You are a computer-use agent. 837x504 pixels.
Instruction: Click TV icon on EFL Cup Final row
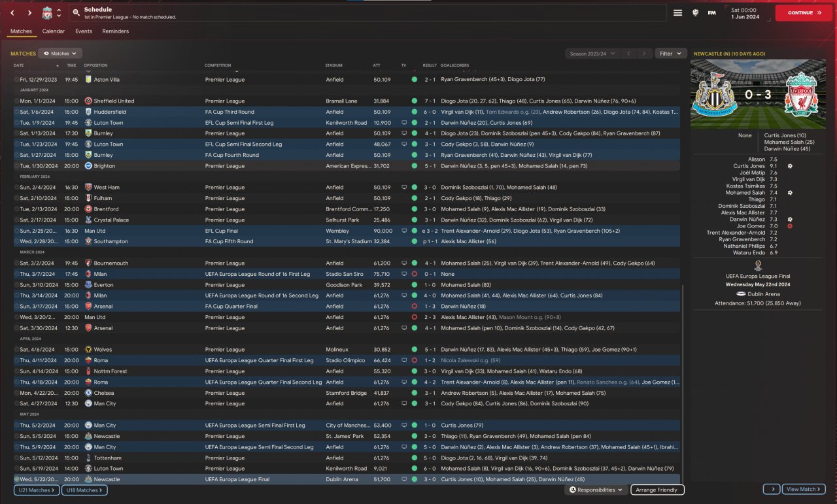click(x=404, y=231)
